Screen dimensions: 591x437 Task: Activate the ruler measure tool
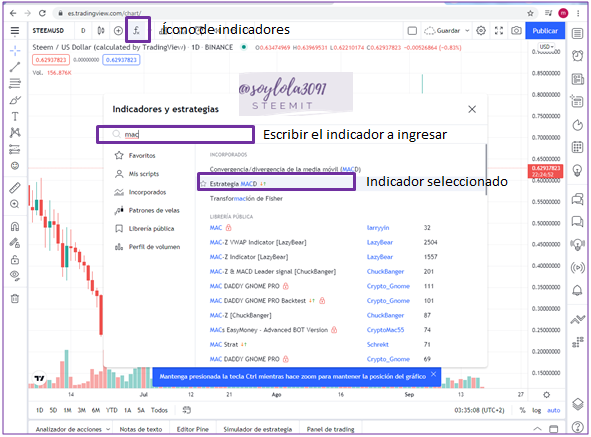click(15, 187)
